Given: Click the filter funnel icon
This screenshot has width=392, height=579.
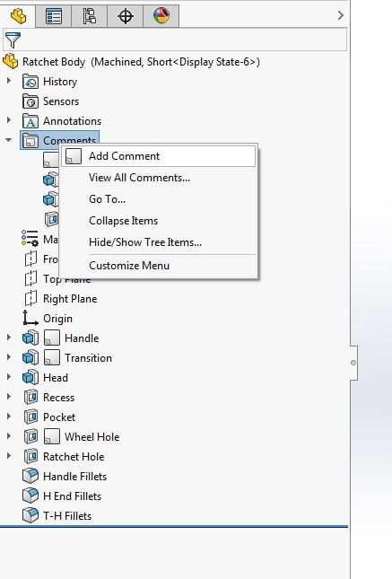Looking at the screenshot, I should [x=13, y=39].
